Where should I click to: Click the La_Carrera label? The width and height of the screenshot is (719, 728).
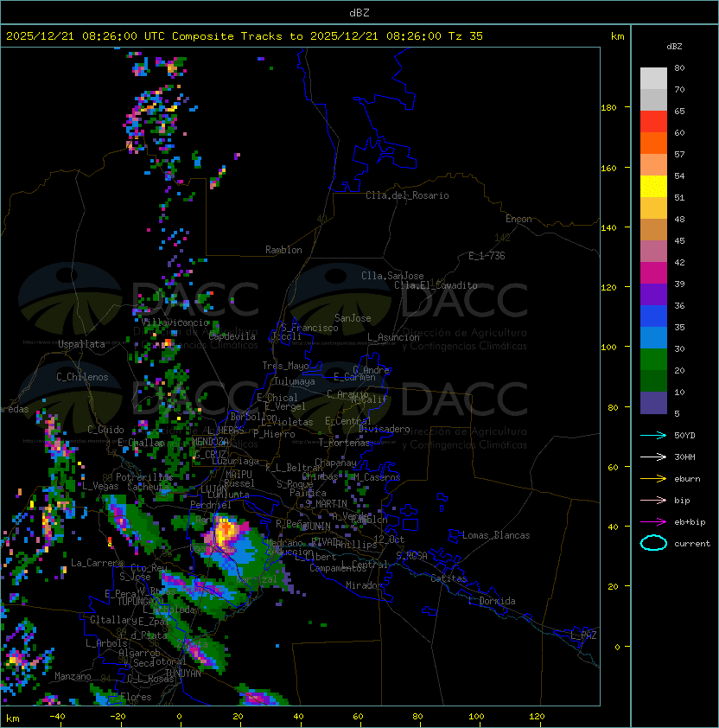click(97, 563)
